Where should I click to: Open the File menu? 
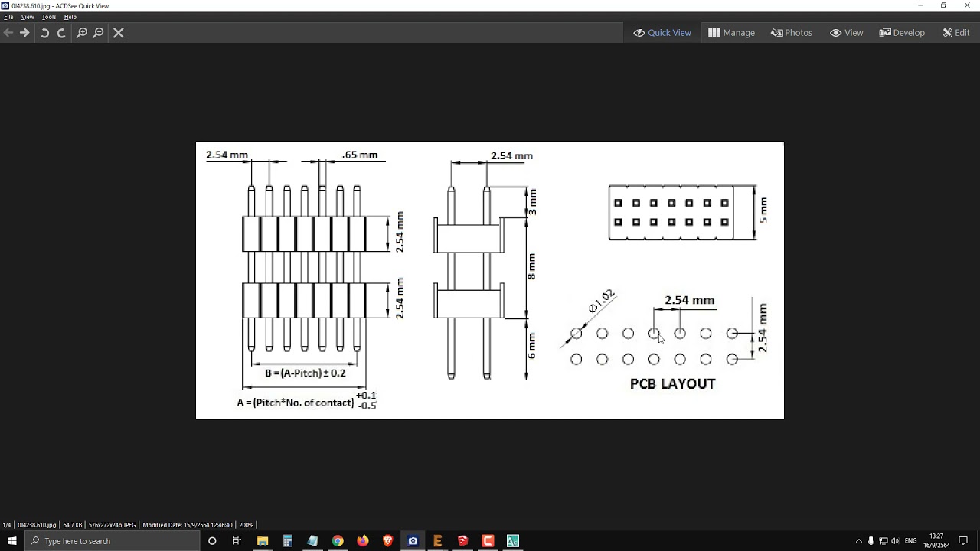[8, 17]
